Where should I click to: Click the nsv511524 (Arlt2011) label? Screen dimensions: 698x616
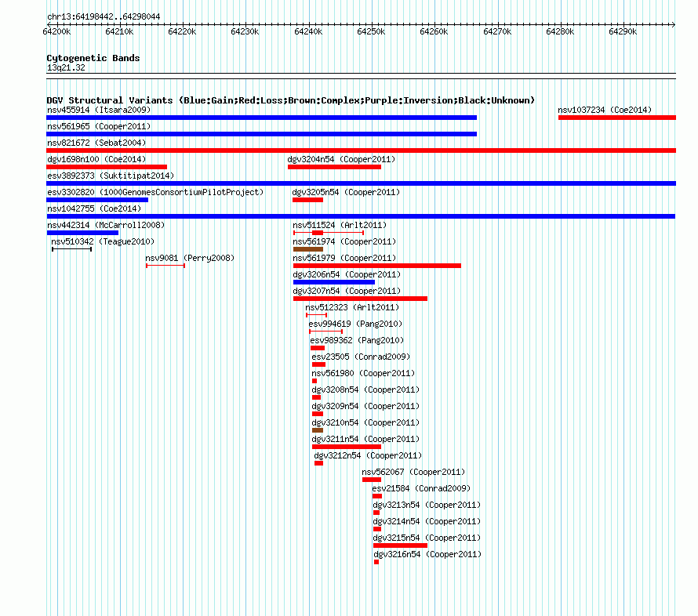(x=340, y=225)
